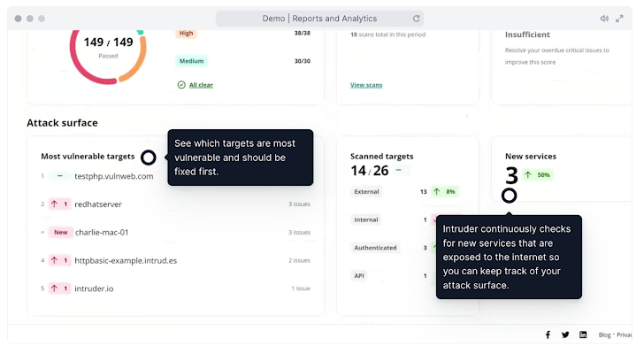Screen dimensions: 644x354
Task: Open charlie-mac-01 target entry
Action: coord(102,233)
